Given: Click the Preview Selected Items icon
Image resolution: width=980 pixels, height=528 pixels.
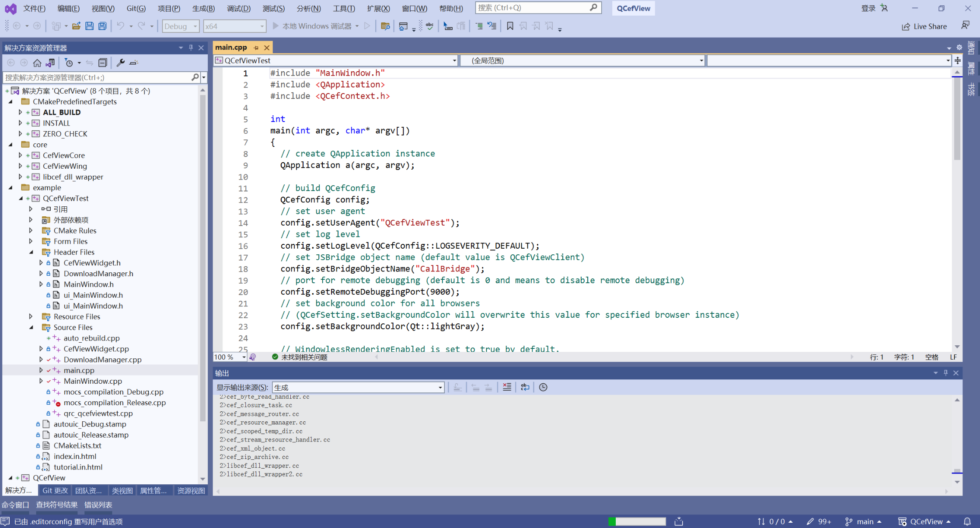Looking at the screenshot, I should [x=134, y=63].
